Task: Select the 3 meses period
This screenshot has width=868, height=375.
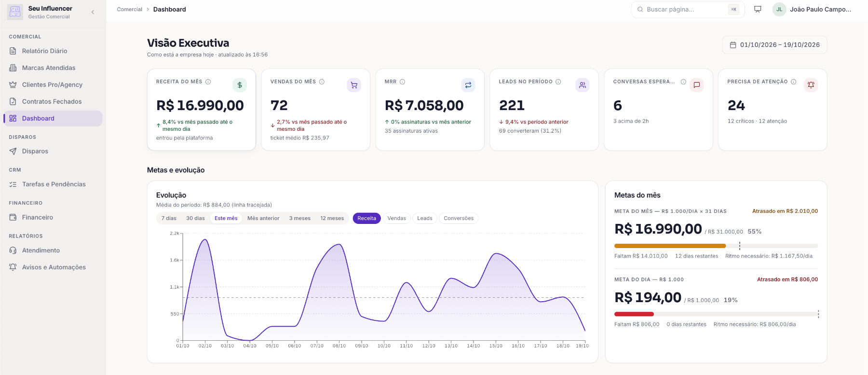Action: (300, 218)
